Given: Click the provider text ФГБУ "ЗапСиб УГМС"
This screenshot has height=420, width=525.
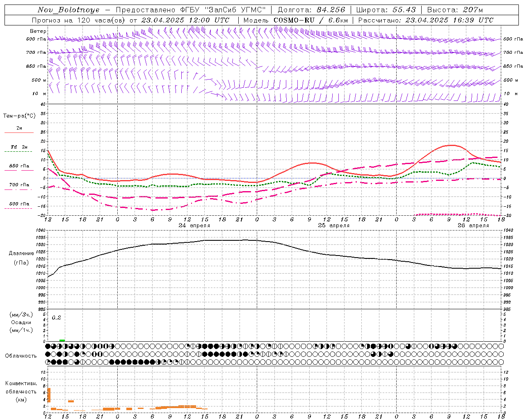Looking at the screenshot, I should point(223,10).
